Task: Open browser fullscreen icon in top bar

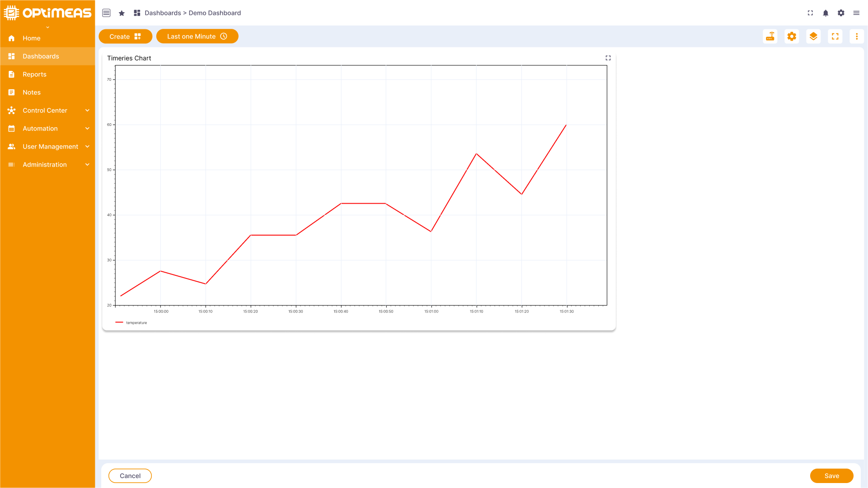Action: pos(810,13)
